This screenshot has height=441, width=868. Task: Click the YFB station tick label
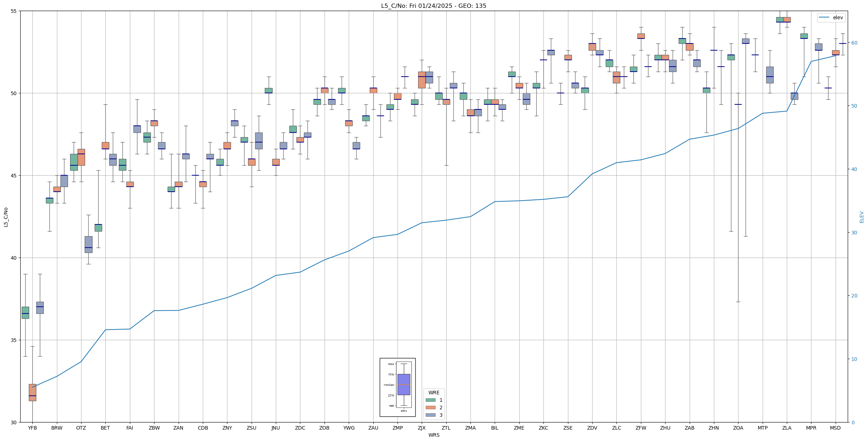click(32, 428)
